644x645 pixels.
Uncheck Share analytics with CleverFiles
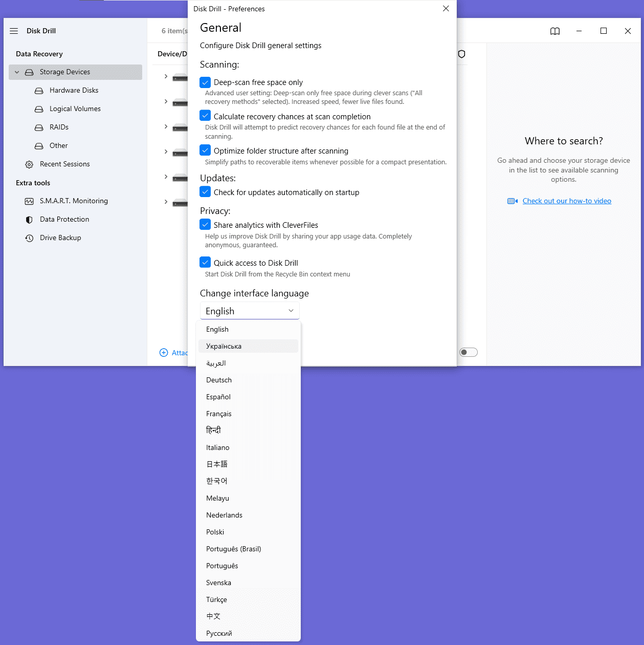[205, 224]
